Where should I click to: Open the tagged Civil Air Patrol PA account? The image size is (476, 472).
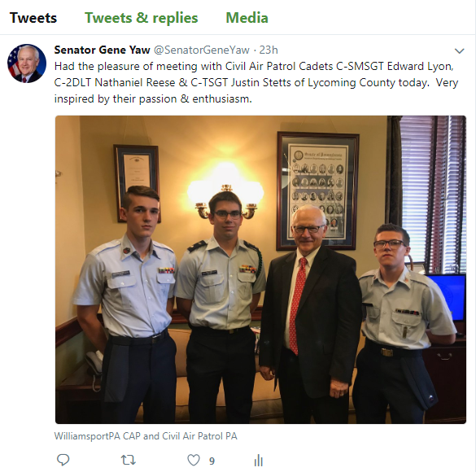coord(199,436)
